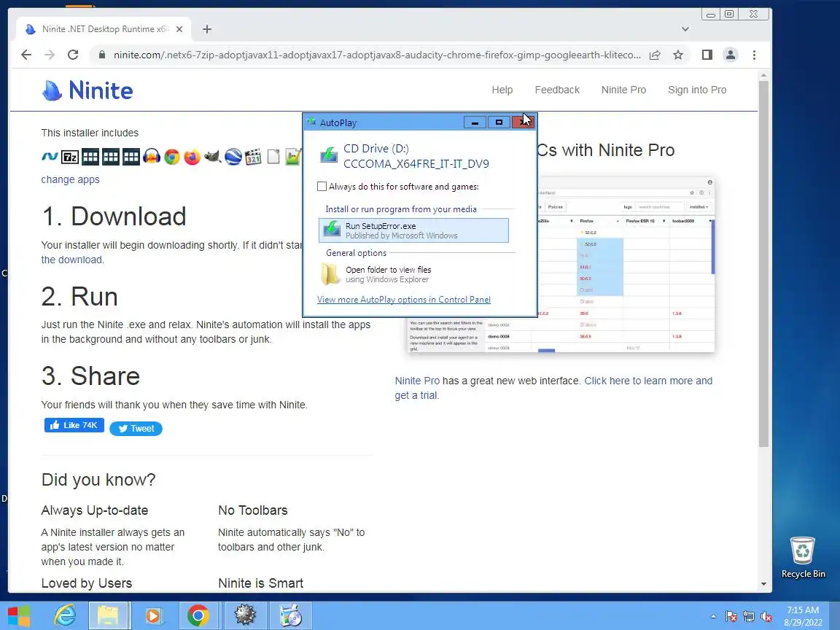Click the Tweet button
The height and width of the screenshot is (630, 840).
136,429
